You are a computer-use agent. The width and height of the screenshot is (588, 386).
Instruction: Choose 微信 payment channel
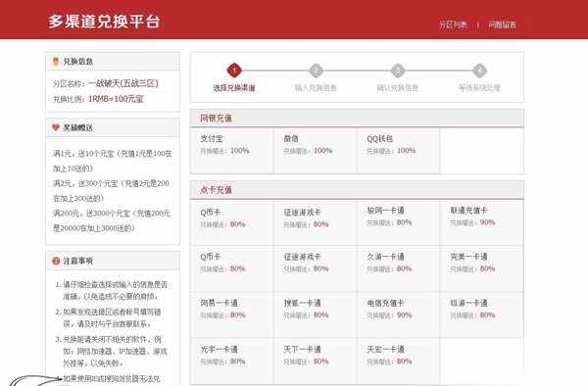[x=316, y=150]
